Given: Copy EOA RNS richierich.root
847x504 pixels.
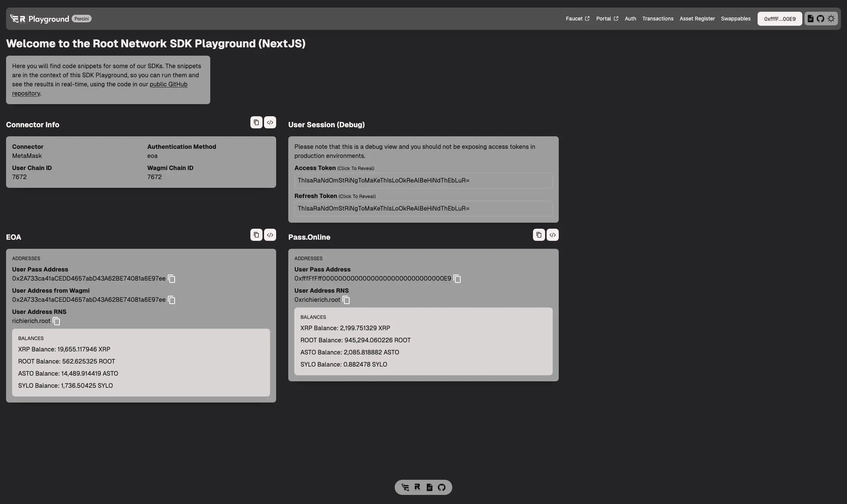Looking at the screenshot, I should click(56, 321).
